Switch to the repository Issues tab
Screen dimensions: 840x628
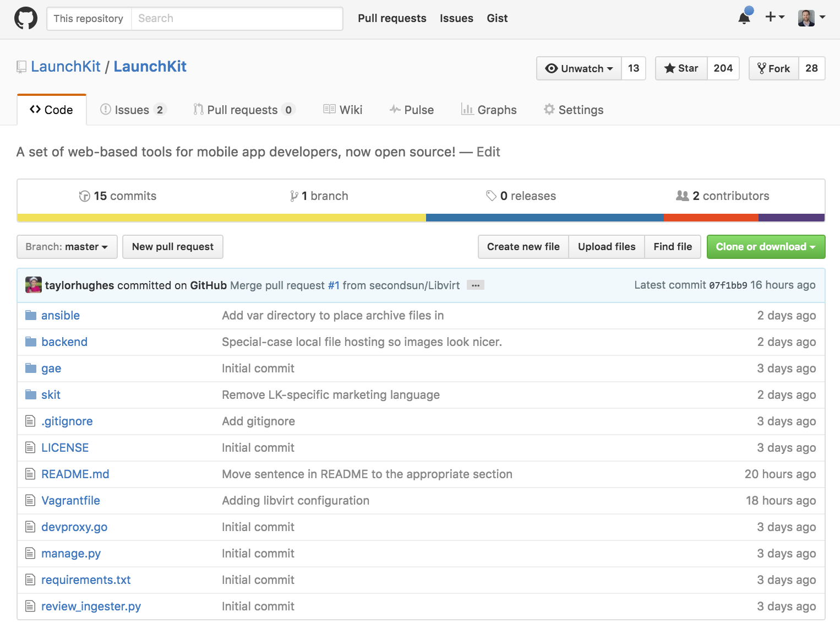pos(133,110)
